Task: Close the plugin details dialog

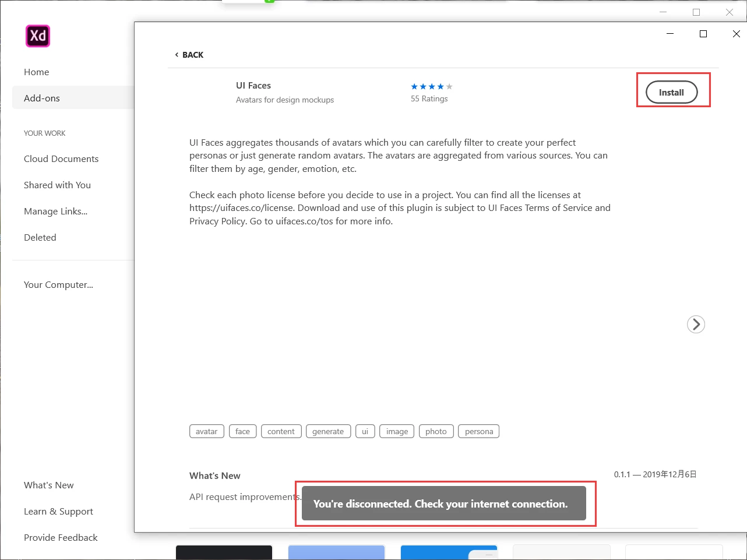Action: [x=736, y=34]
